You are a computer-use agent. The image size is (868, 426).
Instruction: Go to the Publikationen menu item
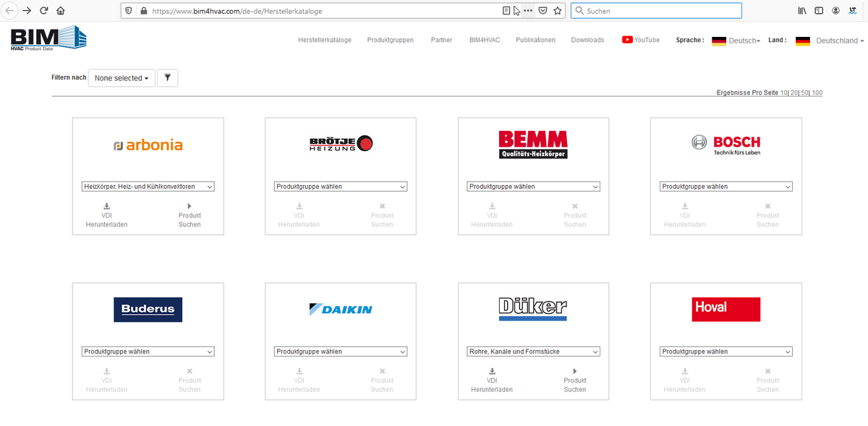[535, 40]
